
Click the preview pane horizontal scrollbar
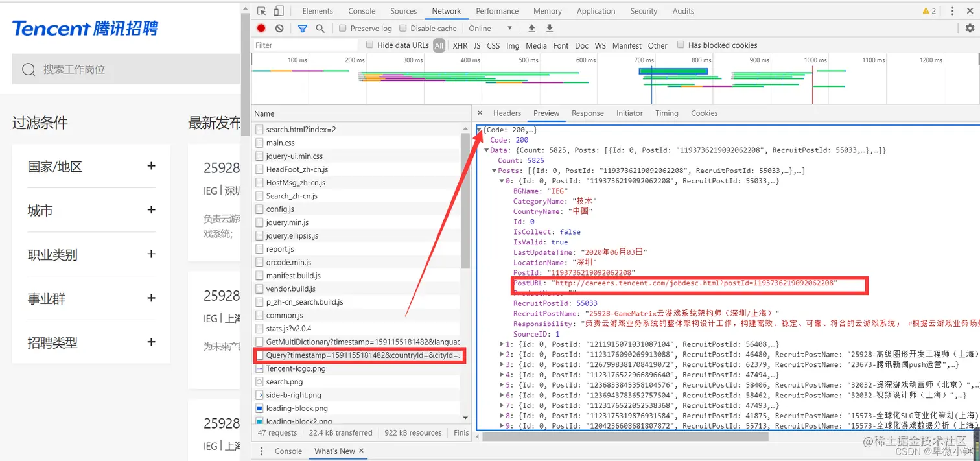pos(625,437)
